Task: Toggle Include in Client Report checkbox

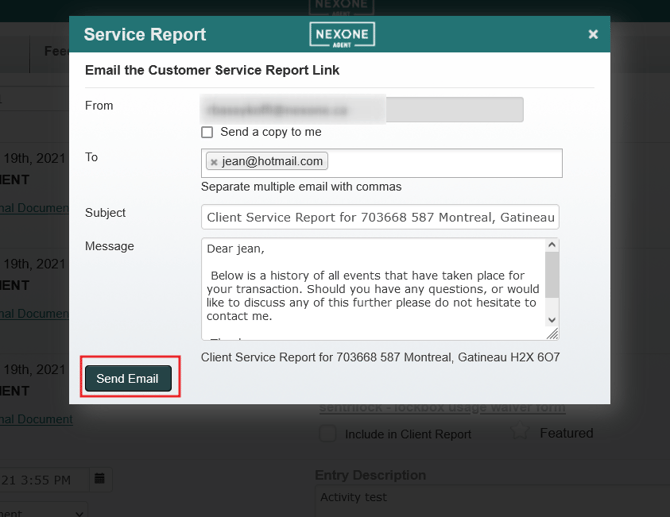Action: (x=327, y=434)
